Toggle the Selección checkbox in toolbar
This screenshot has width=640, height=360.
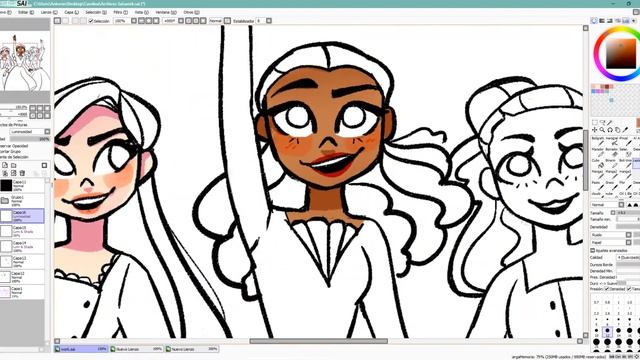pos(91,21)
